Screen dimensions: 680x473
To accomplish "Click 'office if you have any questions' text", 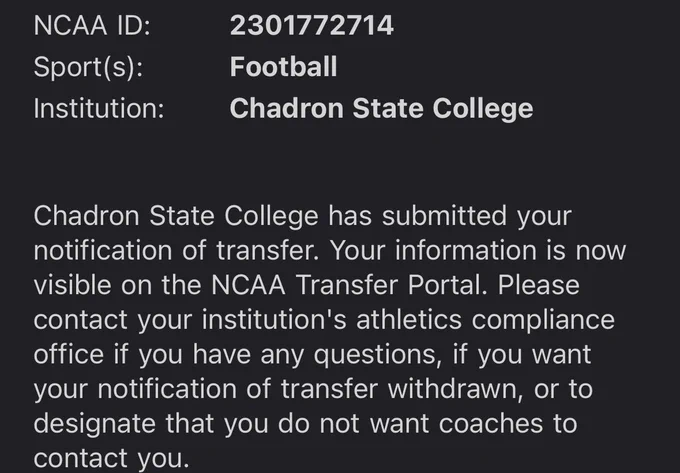I will pos(238,355).
